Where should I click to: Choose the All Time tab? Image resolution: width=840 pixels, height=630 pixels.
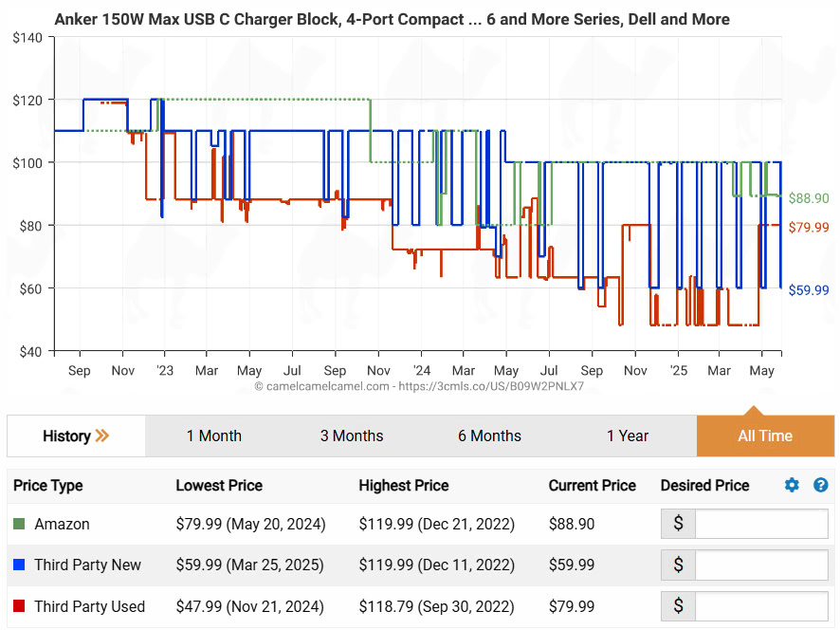click(765, 436)
